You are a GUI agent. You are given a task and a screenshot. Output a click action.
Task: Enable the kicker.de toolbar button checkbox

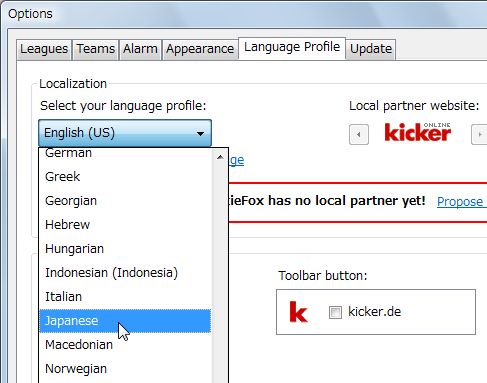(x=335, y=312)
